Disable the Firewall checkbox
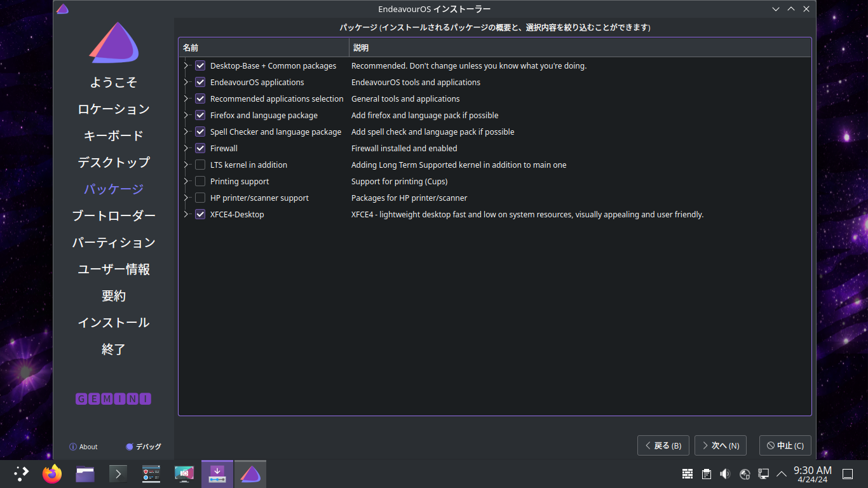 (x=200, y=148)
